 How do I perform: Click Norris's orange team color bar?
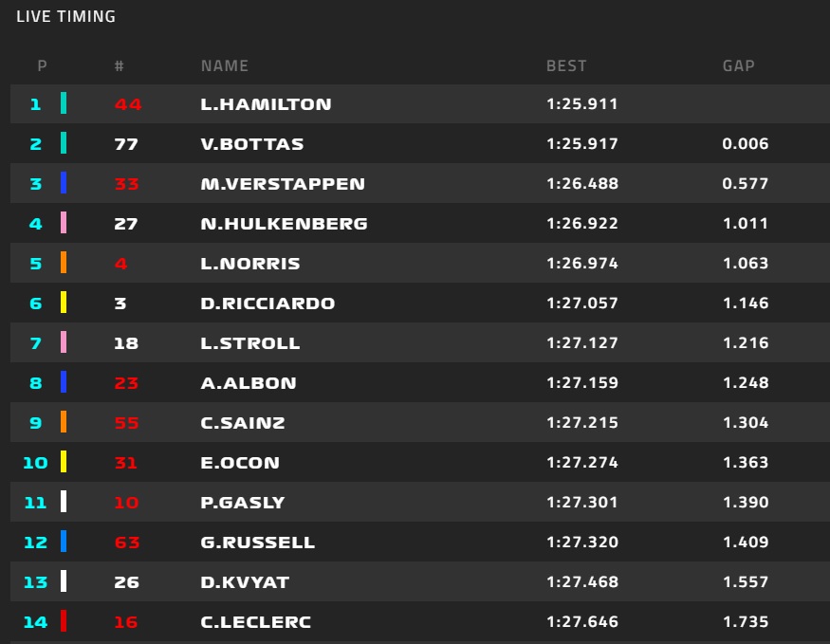(64, 263)
